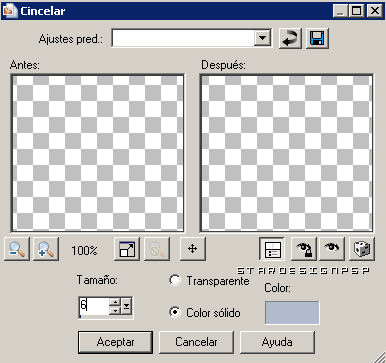The height and width of the screenshot is (363, 386).
Task: Open the Ajustes pred. dropdown arrow
Action: point(262,39)
